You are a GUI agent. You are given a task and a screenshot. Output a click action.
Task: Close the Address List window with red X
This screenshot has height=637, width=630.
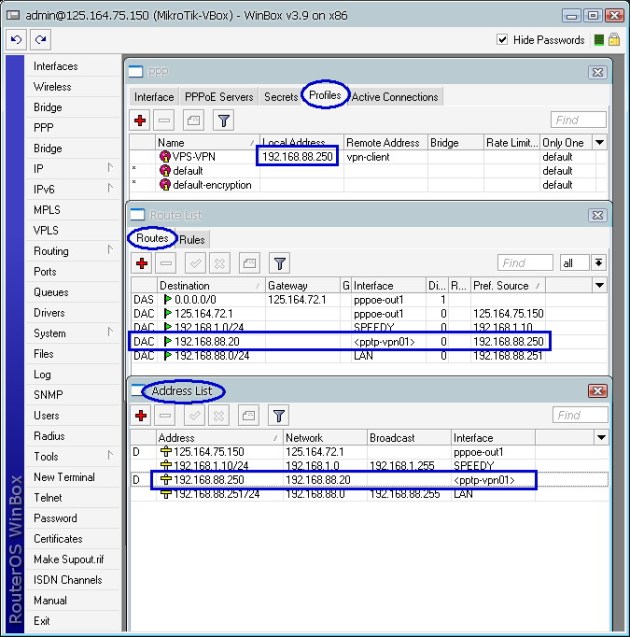[x=598, y=391]
